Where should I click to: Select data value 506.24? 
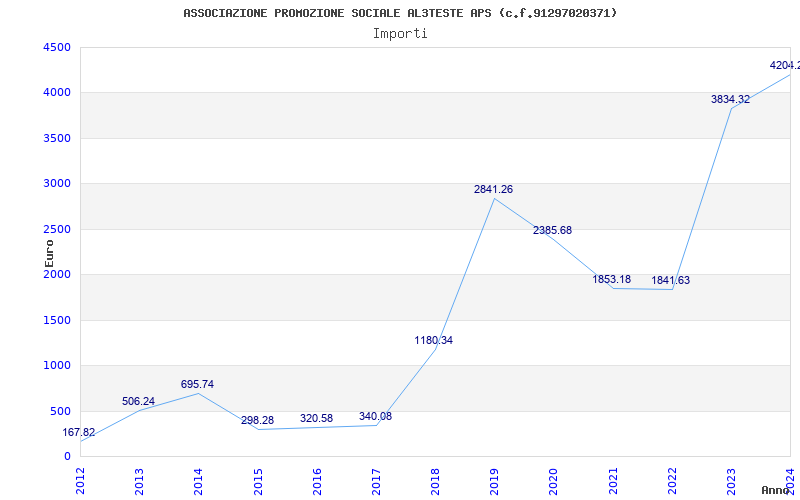pyautogui.click(x=138, y=402)
